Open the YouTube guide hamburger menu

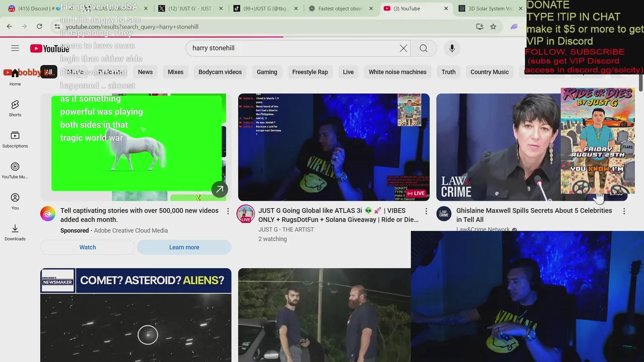pos(15,48)
